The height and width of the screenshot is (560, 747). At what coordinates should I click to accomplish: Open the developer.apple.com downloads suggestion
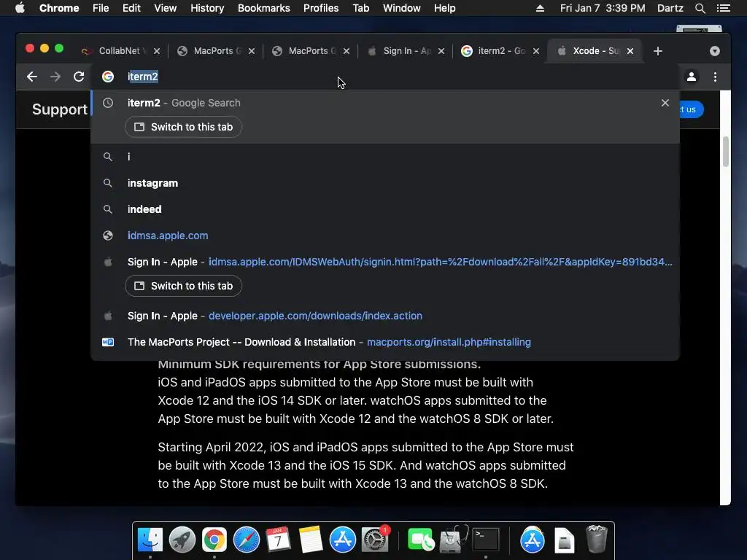click(x=385, y=316)
